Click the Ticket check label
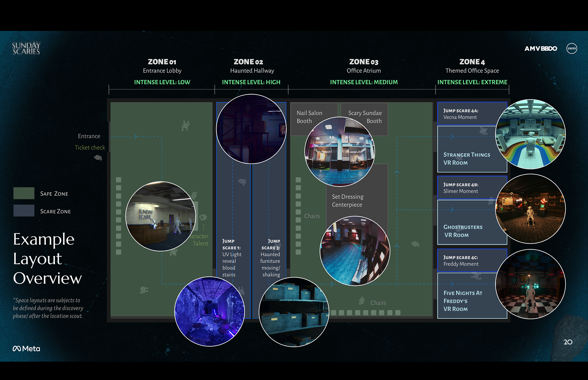Screen dimensions: 588x380 [x=90, y=147]
